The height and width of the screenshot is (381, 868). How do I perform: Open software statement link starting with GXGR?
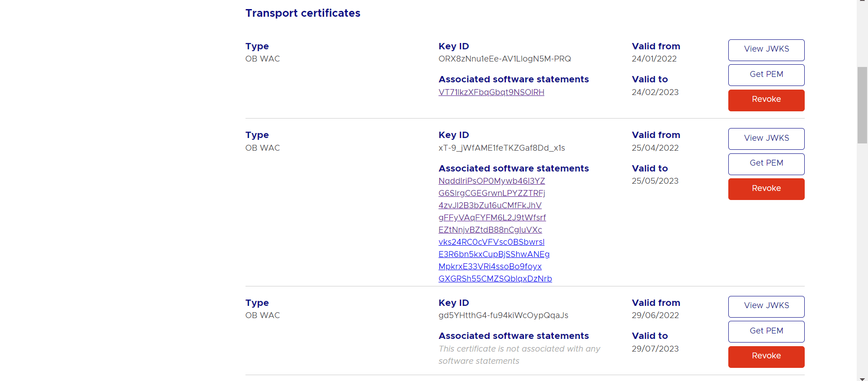[x=495, y=279]
